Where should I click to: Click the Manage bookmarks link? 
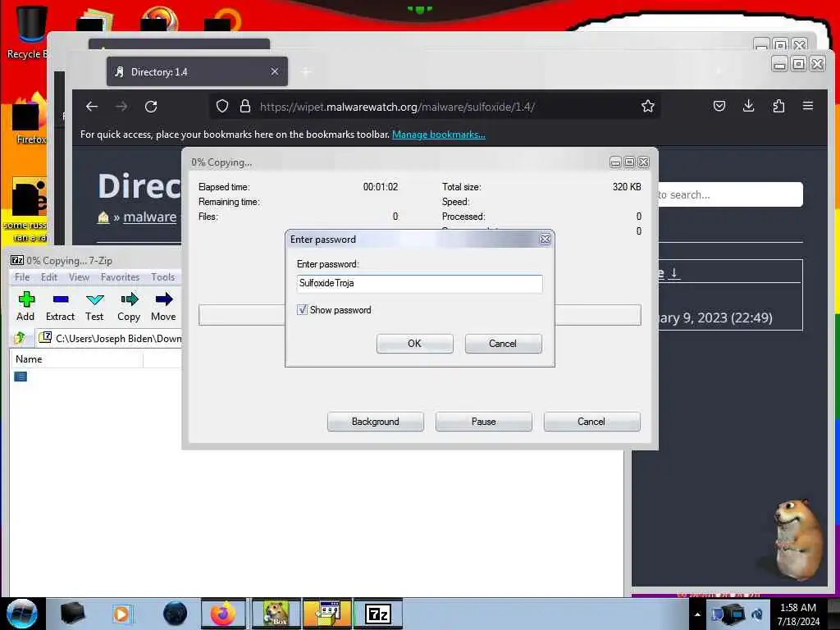[x=438, y=135]
